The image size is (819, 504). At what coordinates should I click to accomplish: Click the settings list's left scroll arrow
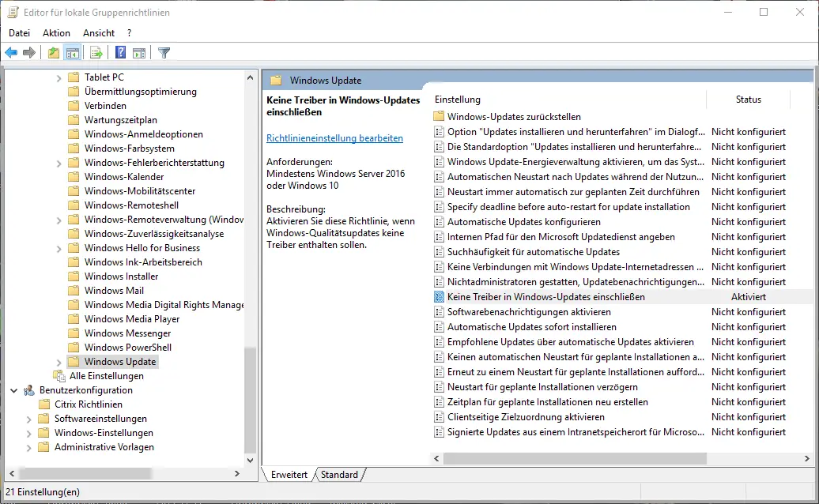(x=436, y=459)
